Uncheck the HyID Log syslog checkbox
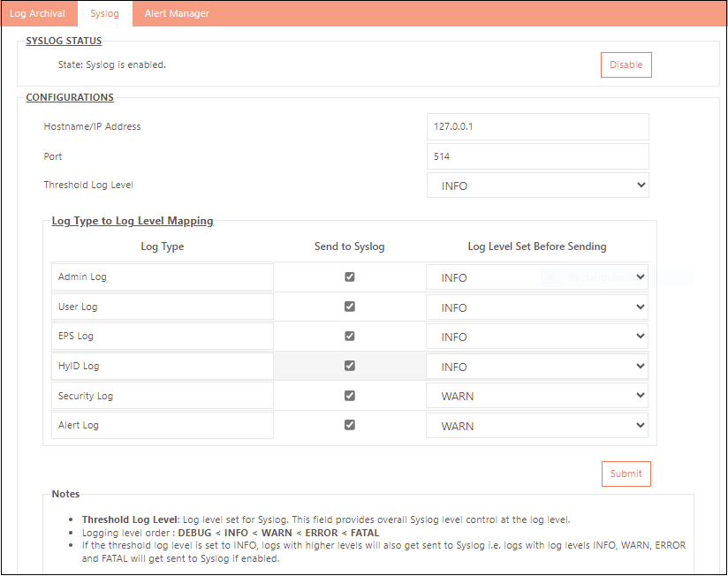The width and height of the screenshot is (728, 576). point(350,366)
